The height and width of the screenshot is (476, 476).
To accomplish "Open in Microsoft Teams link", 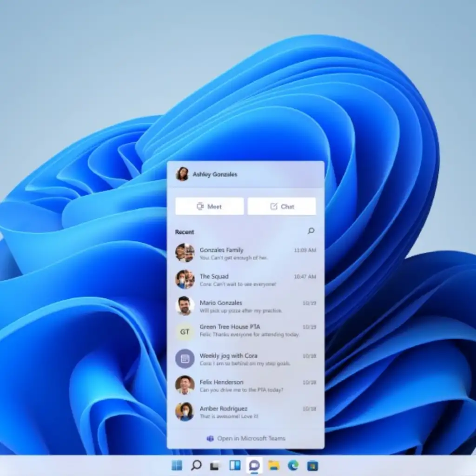I will (x=246, y=438).
